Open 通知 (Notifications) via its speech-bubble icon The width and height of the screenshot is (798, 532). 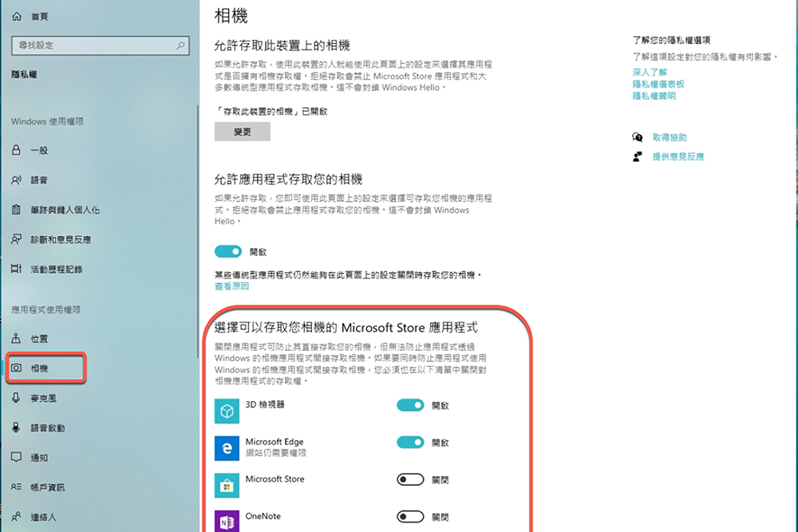point(15,455)
